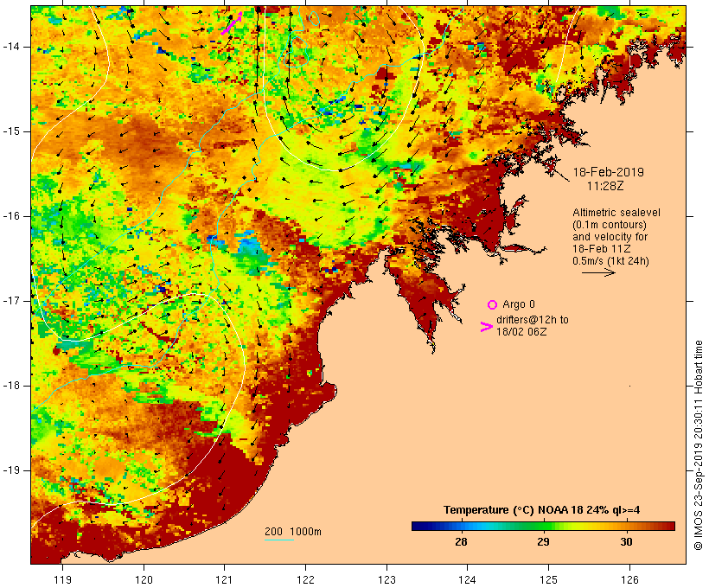Click the 'and velocity for' text line
The image size is (709, 588).
(x=610, y=237)
